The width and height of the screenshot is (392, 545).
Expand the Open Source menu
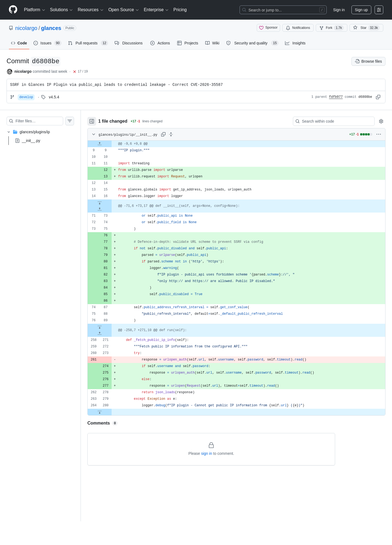coord(124,10)
